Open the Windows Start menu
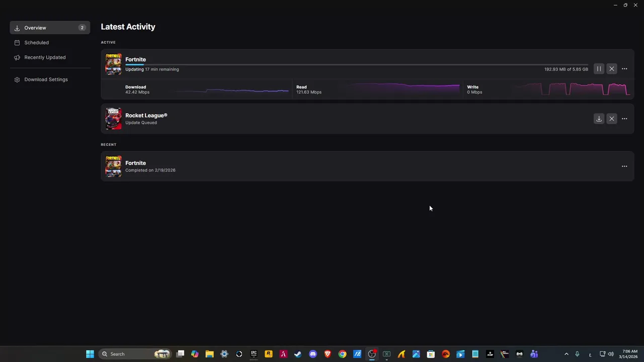Screen dimensions: 644x362 tap(90, 354)
